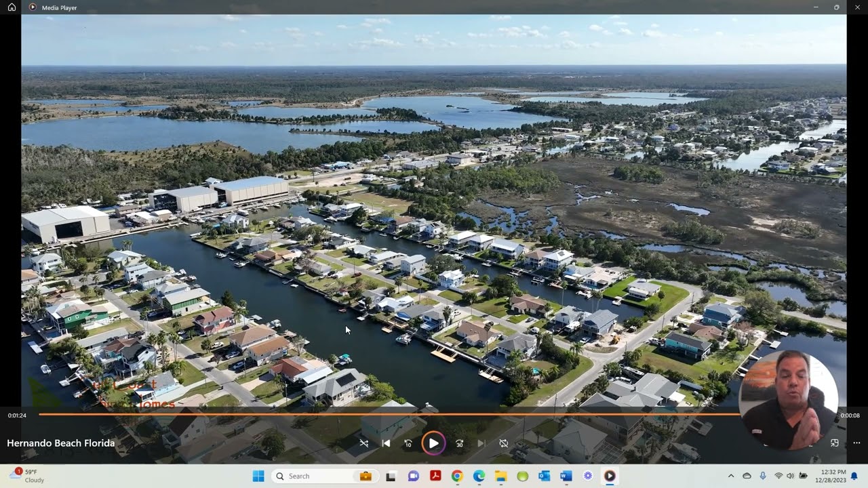Screen dimensions: 868x488
Task: Open the volume control in the tray
Action: click(x=791, y=476)
